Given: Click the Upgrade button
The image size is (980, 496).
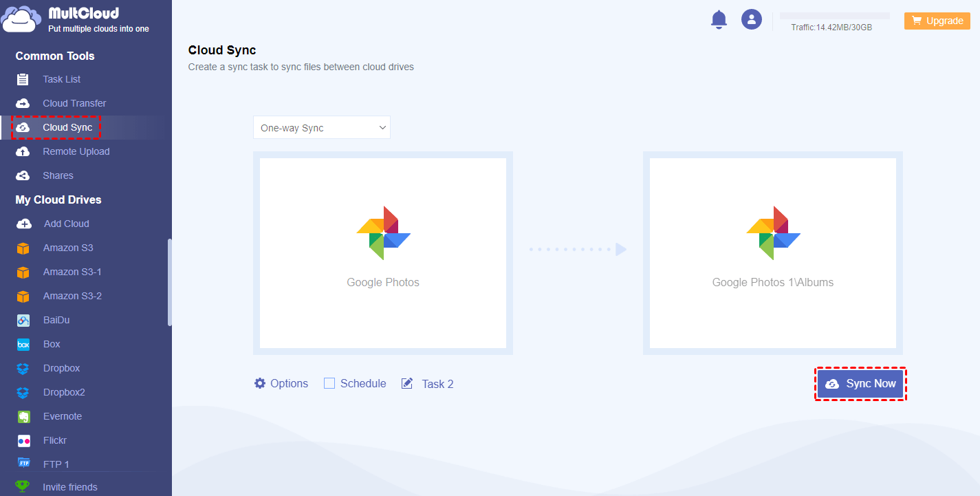Looking at the screenshot, I should point(937,21).
